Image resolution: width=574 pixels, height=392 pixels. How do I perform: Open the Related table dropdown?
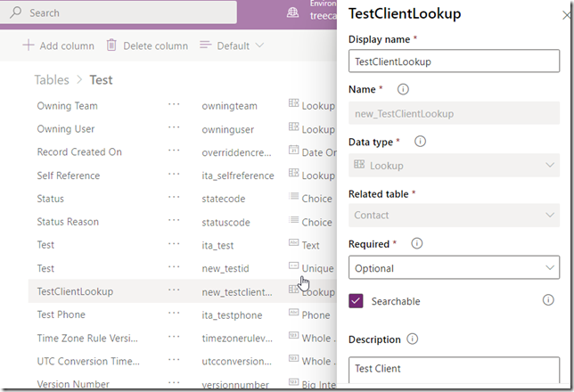point(455,215)
